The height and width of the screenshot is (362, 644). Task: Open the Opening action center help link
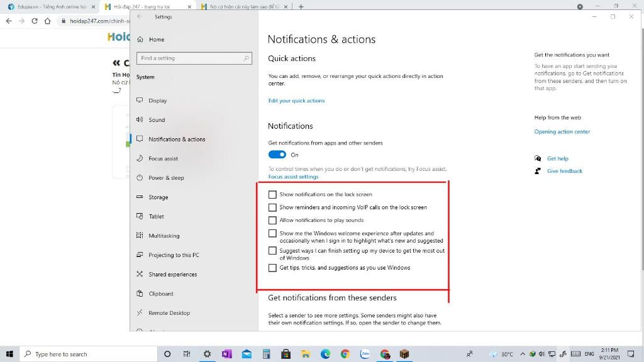pyautogui.click(x=562, y=132)
